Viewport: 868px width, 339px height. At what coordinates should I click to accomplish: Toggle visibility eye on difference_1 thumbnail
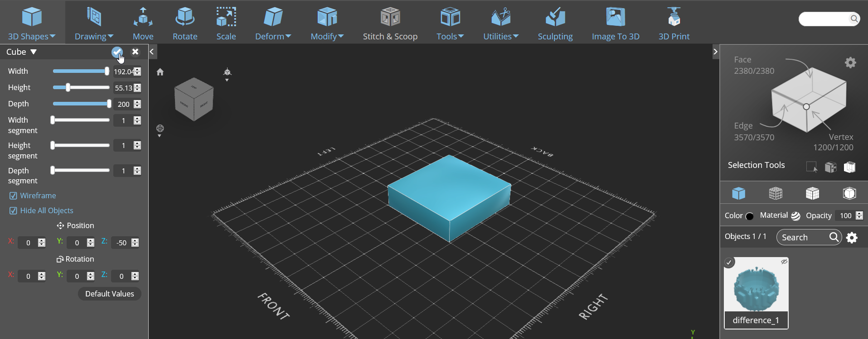pyautogui.click(x=784, y=262)
